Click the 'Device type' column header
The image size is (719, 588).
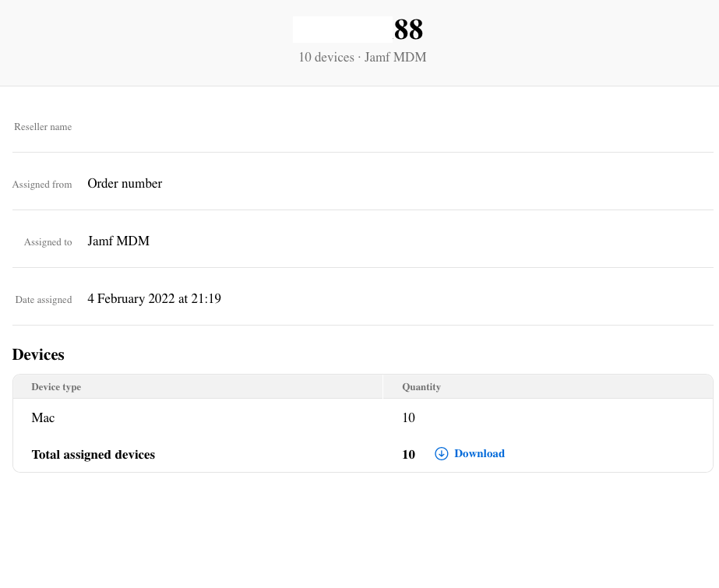56,387
